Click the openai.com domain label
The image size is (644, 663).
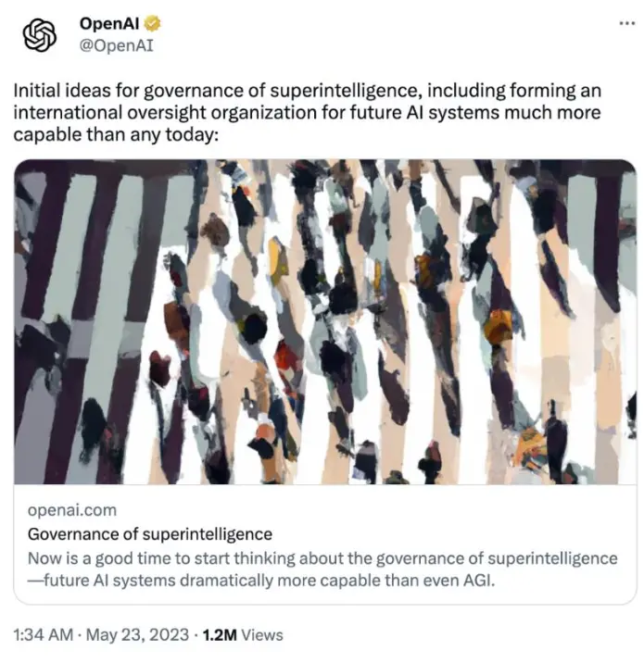click(x=72, y=510)
